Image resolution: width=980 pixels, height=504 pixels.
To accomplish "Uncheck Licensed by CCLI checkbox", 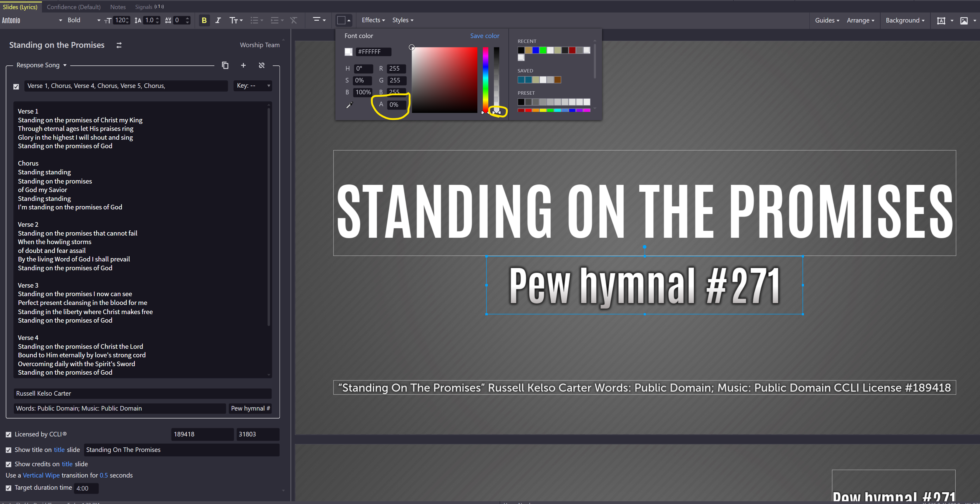I will tap(9, 434).
